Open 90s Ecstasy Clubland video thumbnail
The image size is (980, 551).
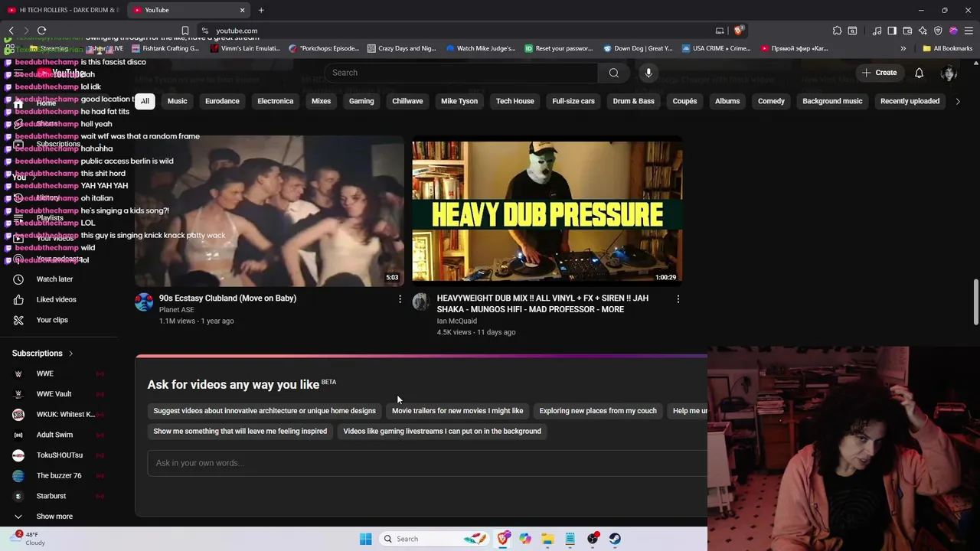pos(269,211)
